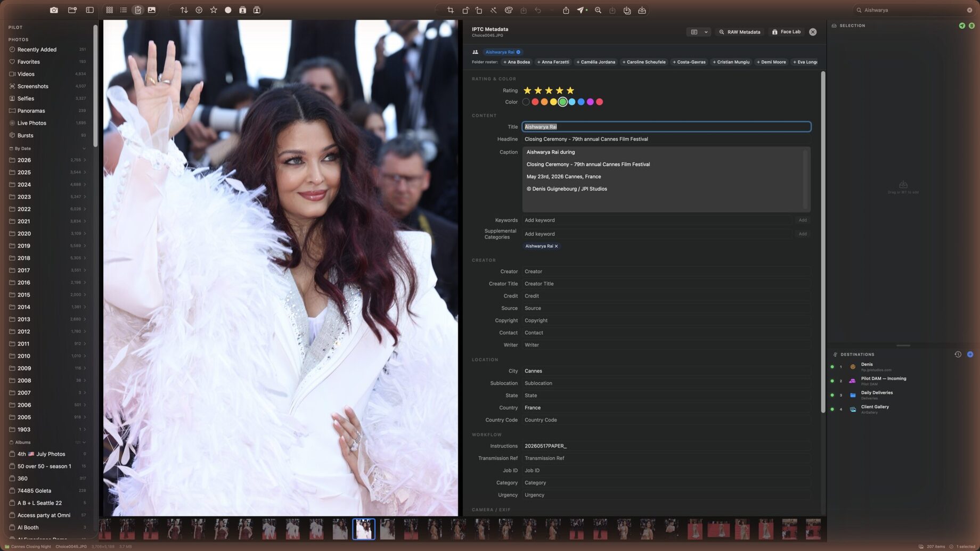Image resolution: width=980 pixels, height=551 pixels.
Task: Open the sort order arrows icon
Action: click(184, 10)
